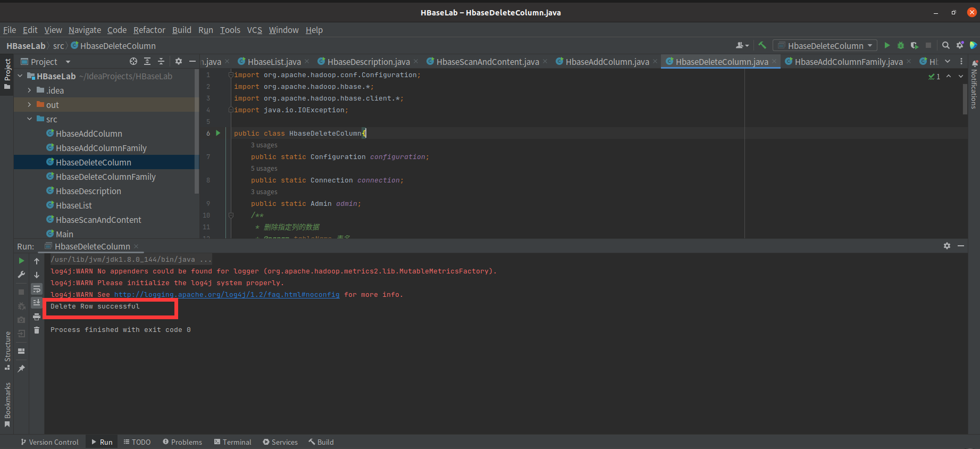Clear console with the trash icon
Viewport: 980px width, 449px height.
tap(37, 330)
